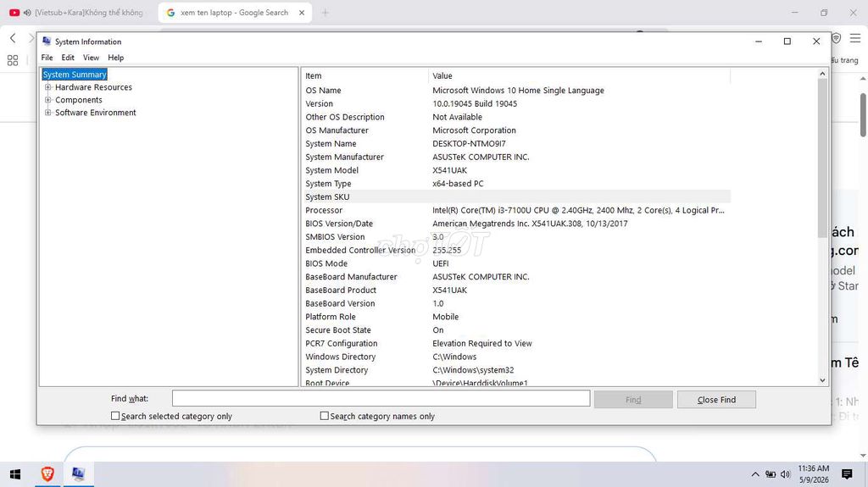Open the Help menu
868x487 pixels.
click(x=115, y=58)
